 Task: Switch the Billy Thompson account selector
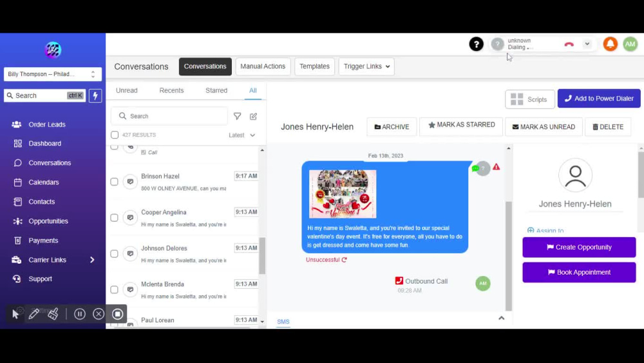point(53,74)
